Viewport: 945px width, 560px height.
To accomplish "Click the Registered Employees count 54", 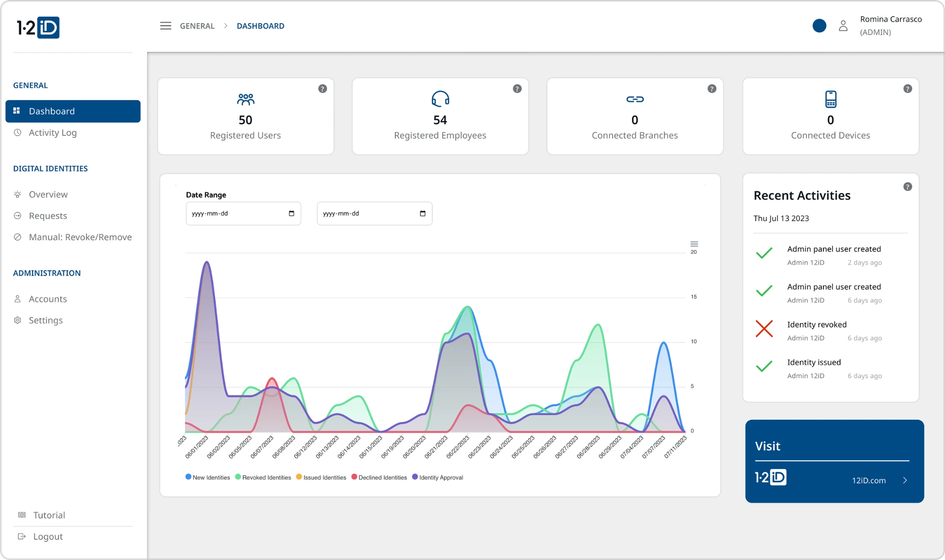I will (440, 120).
